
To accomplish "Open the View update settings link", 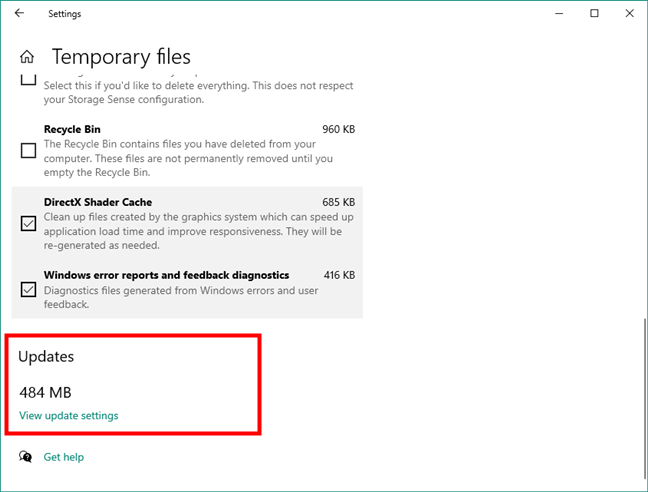I will 69,415.
